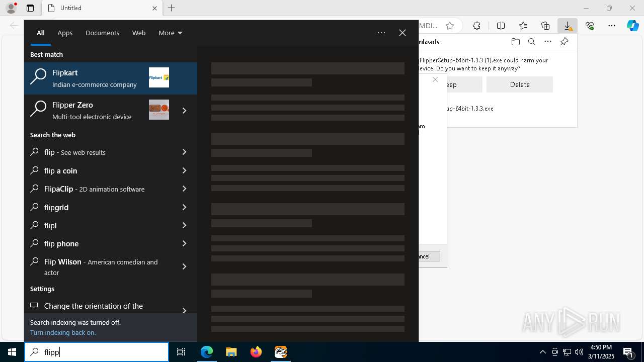Open the clock showing 4:50 PM
This screenshot has width=644, height=362.
tap(601, 352)
